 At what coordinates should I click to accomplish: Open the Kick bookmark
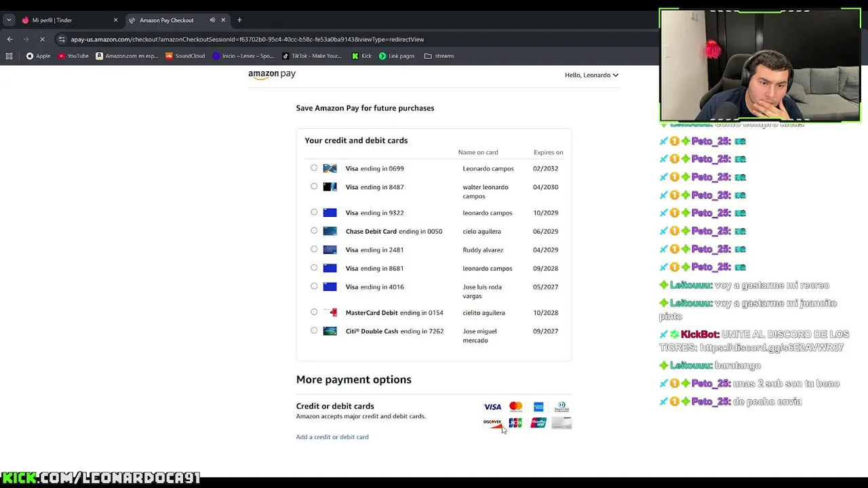click(361, 56)
